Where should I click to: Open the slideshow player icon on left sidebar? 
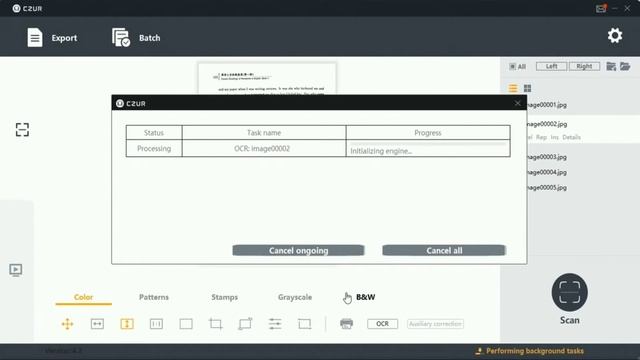click(16, 270)
